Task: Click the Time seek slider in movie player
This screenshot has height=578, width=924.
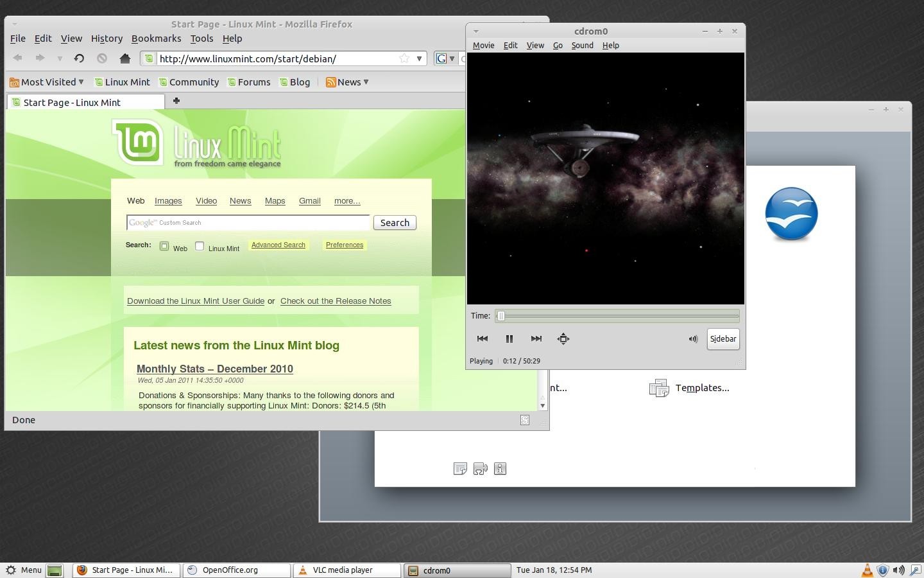Action: (617, 315)
